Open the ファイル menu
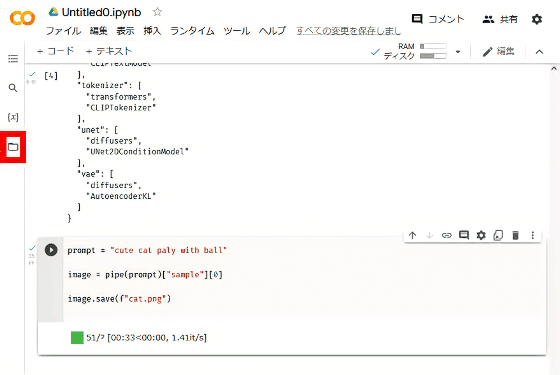This screenshot has width=560, height=375. pyautogui.click(x=63, y=31)
